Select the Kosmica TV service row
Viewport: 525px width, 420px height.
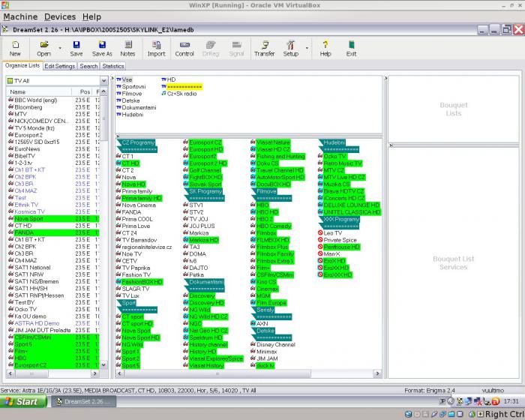(x=53, y=211)
